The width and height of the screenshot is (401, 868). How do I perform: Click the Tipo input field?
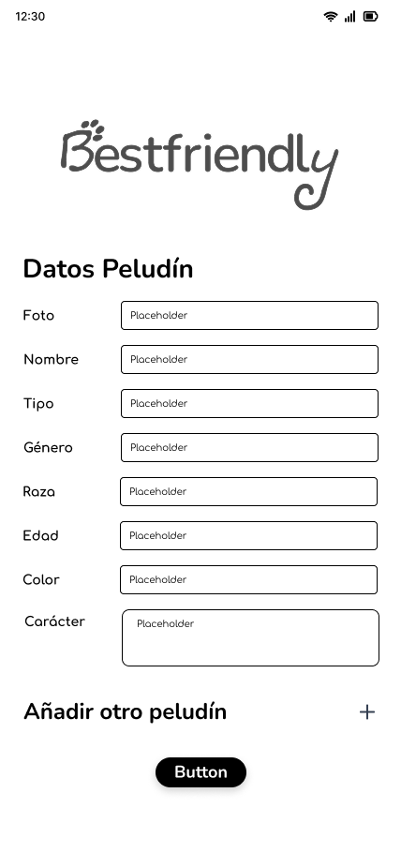[249, 404]
